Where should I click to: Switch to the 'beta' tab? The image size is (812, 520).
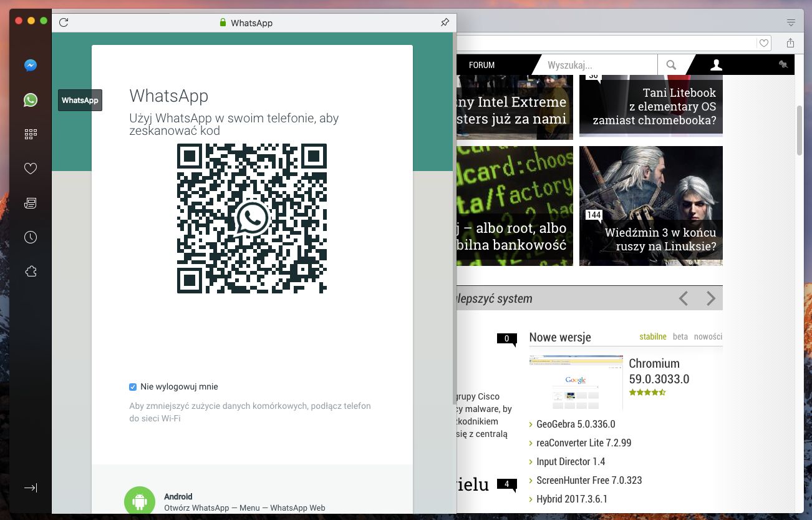click(x=680, y=336)
